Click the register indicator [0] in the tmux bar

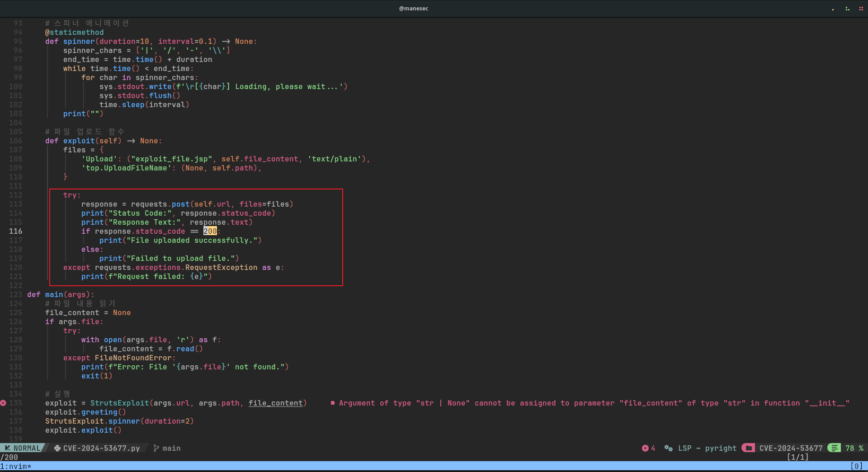tap(857, 466)
